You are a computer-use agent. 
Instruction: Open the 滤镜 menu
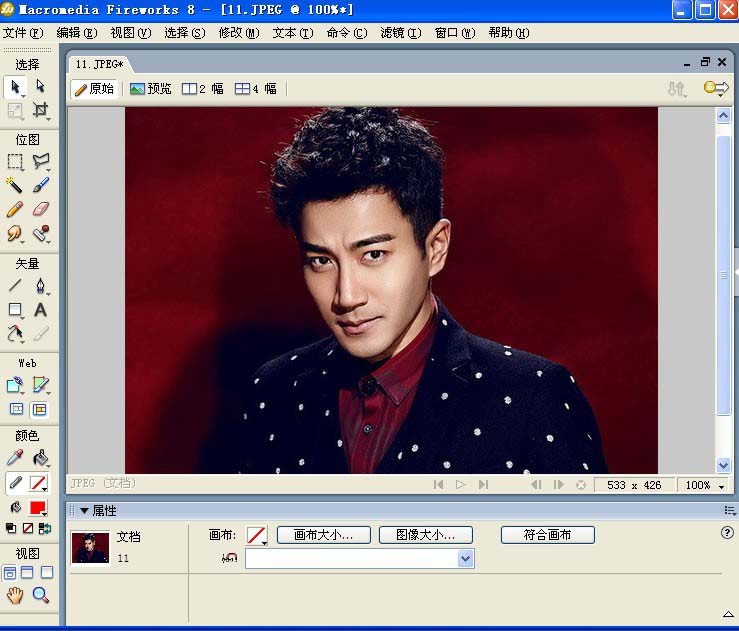pyautogui.click(x=400, y=33)
